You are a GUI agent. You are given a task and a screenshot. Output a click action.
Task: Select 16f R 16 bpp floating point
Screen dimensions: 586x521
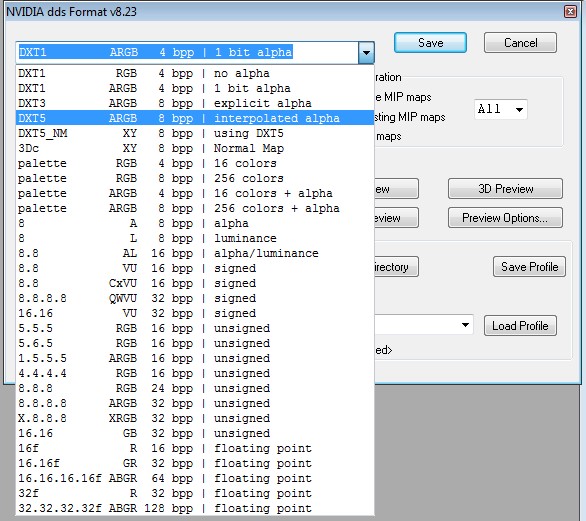tap(195, 448)
